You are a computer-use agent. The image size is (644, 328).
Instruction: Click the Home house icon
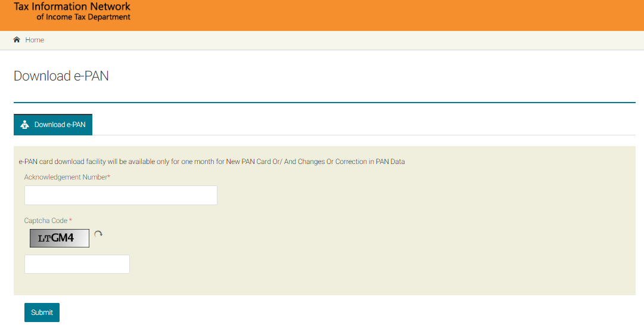click(x=17, y=39)
